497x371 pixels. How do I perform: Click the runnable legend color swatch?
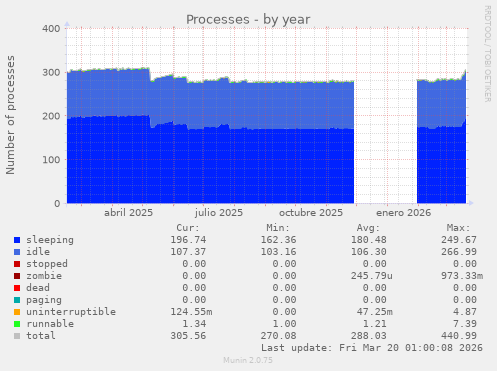tap(17, 324)
